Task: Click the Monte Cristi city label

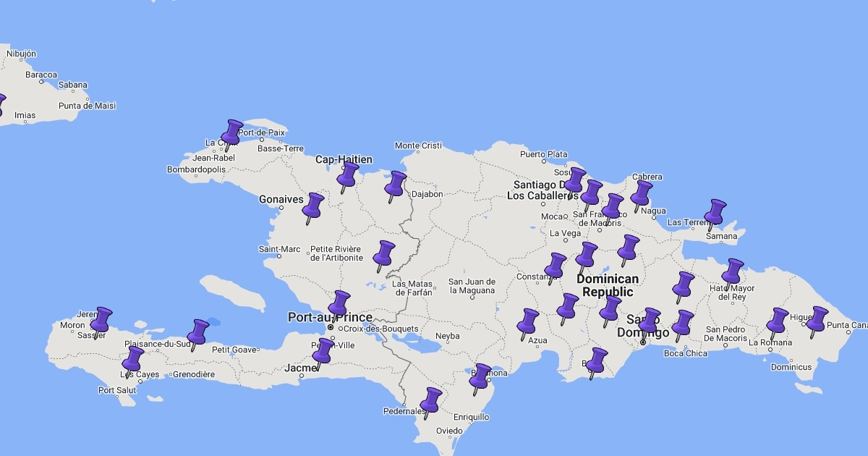Action: click(418, 145)
